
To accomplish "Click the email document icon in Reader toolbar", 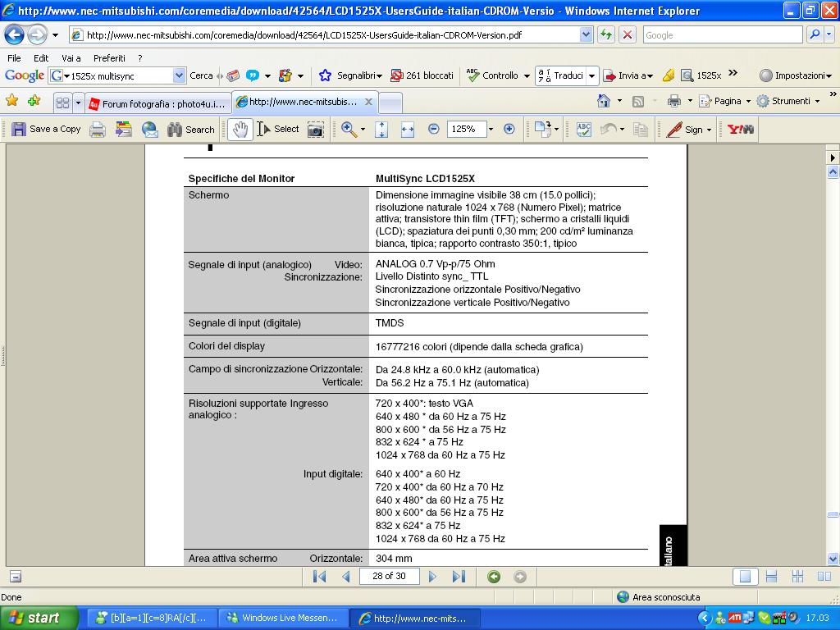I will click(150, 129).
